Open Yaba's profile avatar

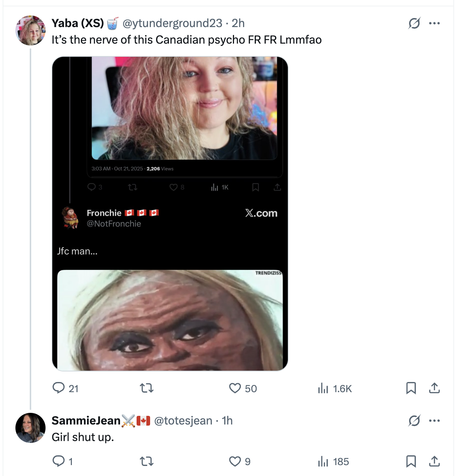point(30,30)
